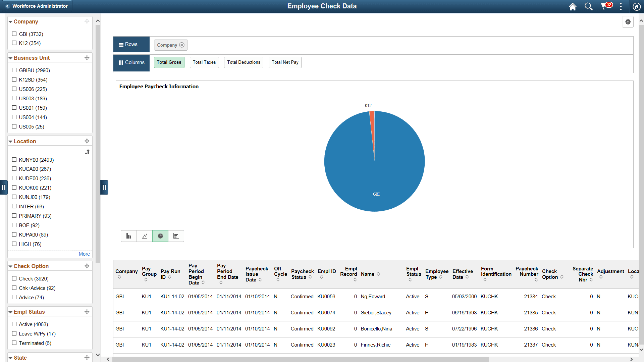Open the NavBar compass icon

[637, 6]
